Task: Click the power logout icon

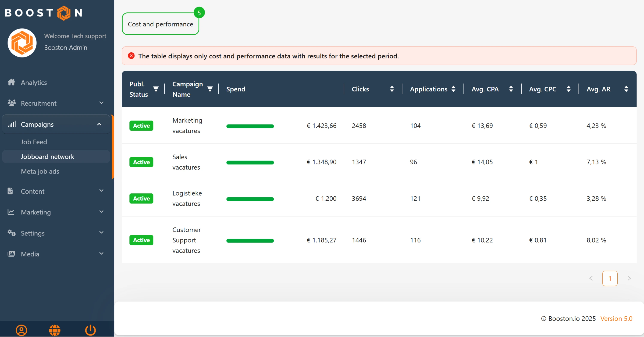Action: (x=90, y=330)
